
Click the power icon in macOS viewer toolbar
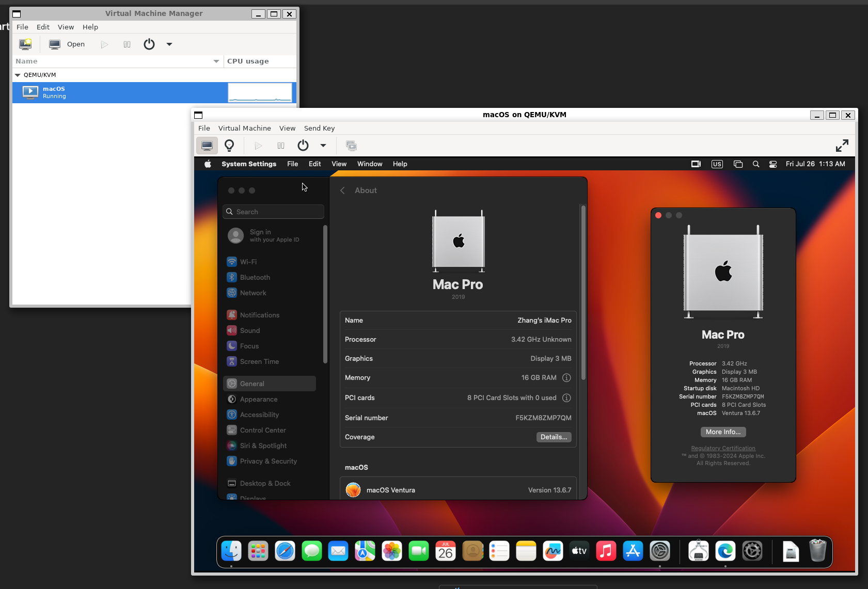point(303,146)
